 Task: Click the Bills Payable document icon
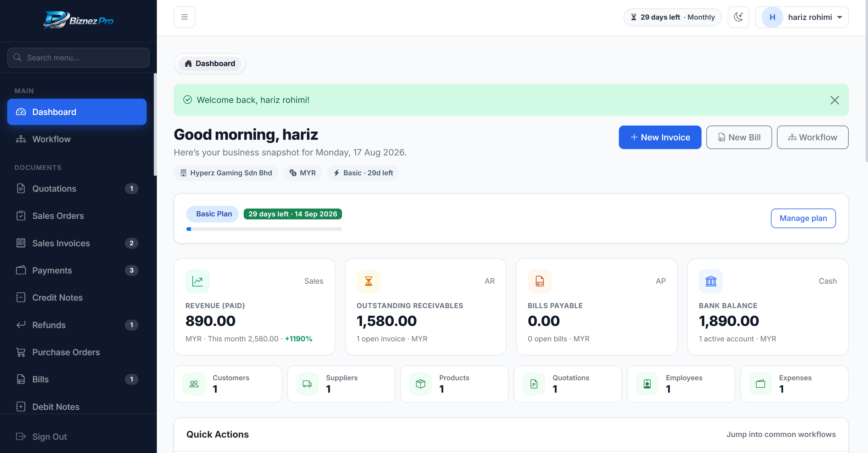point(540,281)
